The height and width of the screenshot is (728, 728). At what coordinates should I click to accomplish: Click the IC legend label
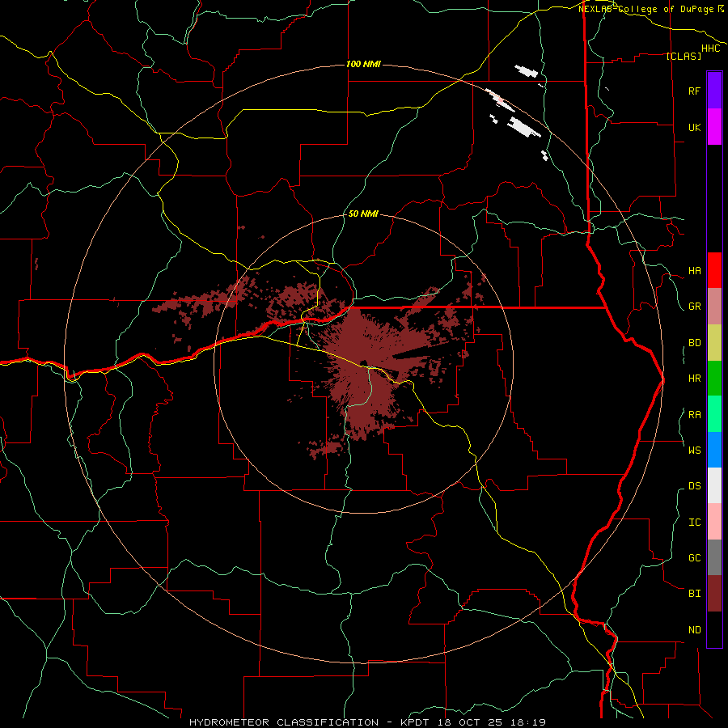(x=694, y=523)
